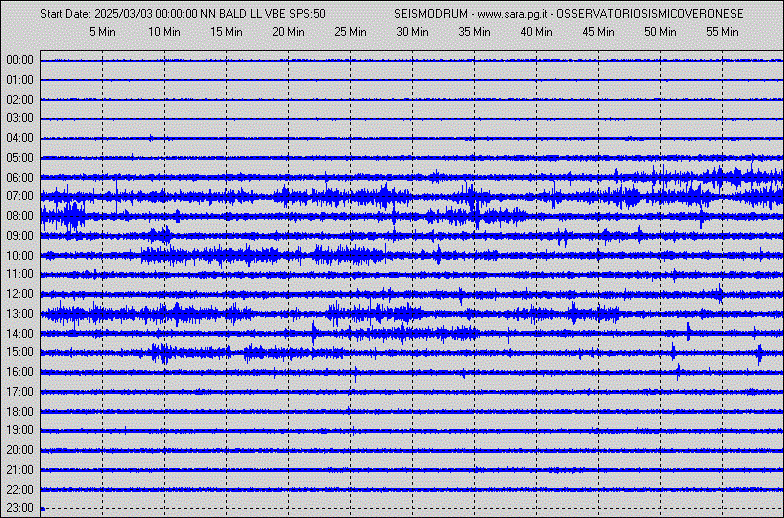Click the 03:00 hour label

(x=20, y=118)
